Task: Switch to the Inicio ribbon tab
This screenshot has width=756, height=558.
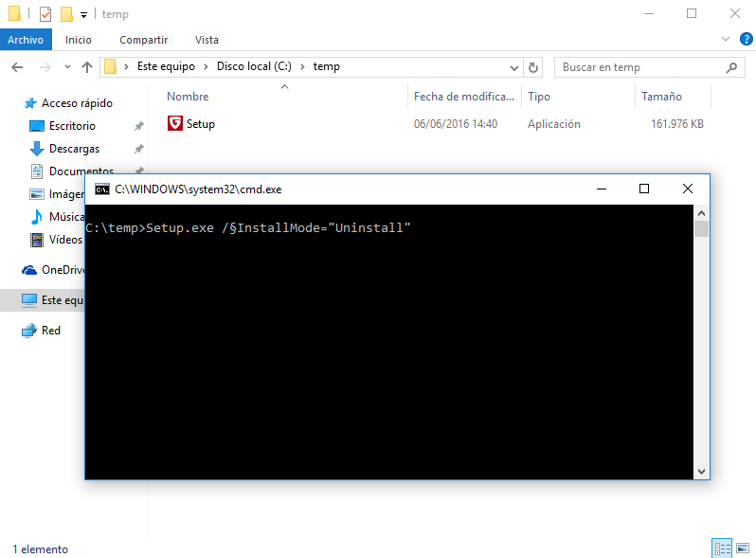Action: [79, 40]
